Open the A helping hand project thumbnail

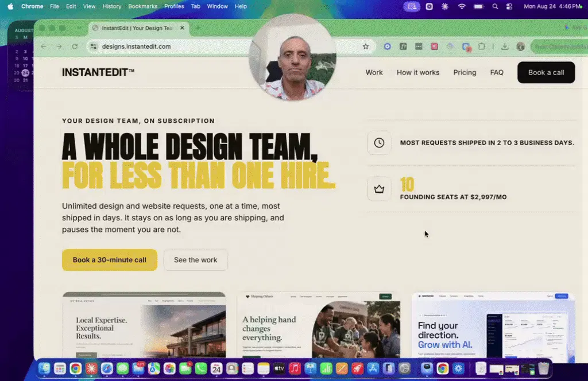tap(318, 325)
